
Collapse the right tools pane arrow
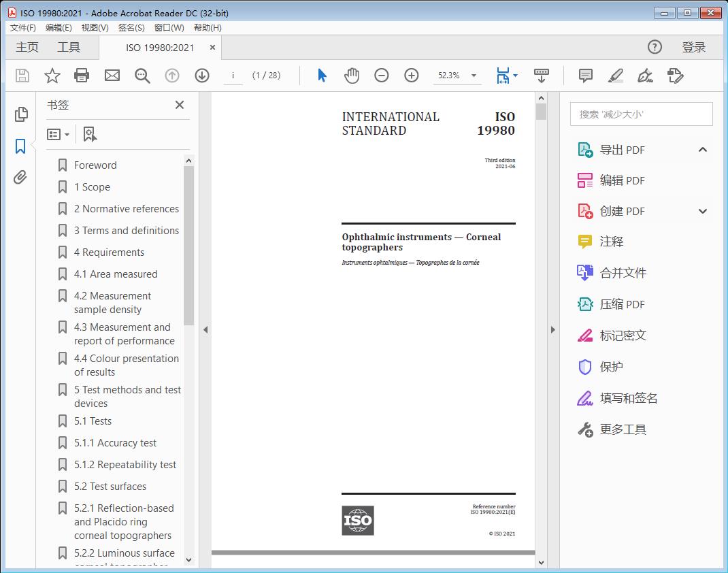[x=552, y=330]
